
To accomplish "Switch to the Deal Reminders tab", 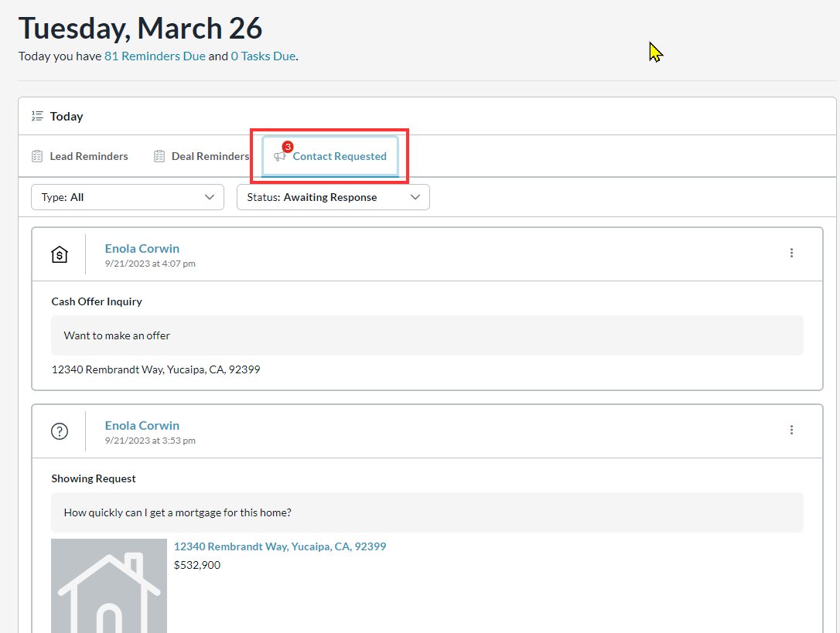I will click(x=210, y=156).
